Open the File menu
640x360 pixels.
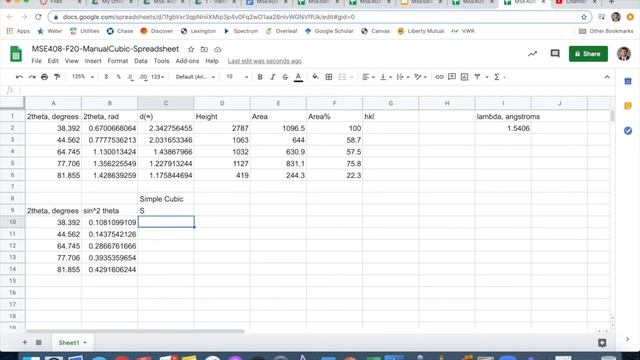(36, 61)
